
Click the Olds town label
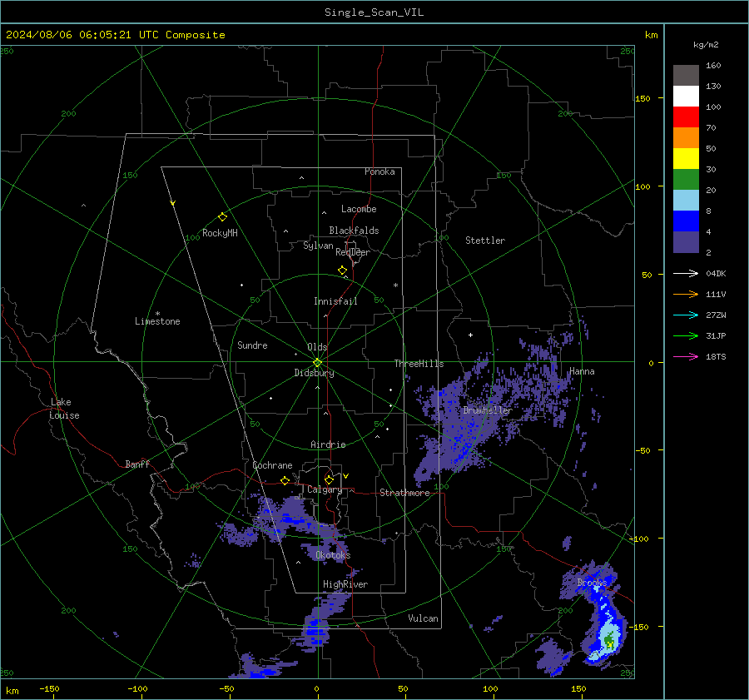pyautogui.click(x=317, y=347)
